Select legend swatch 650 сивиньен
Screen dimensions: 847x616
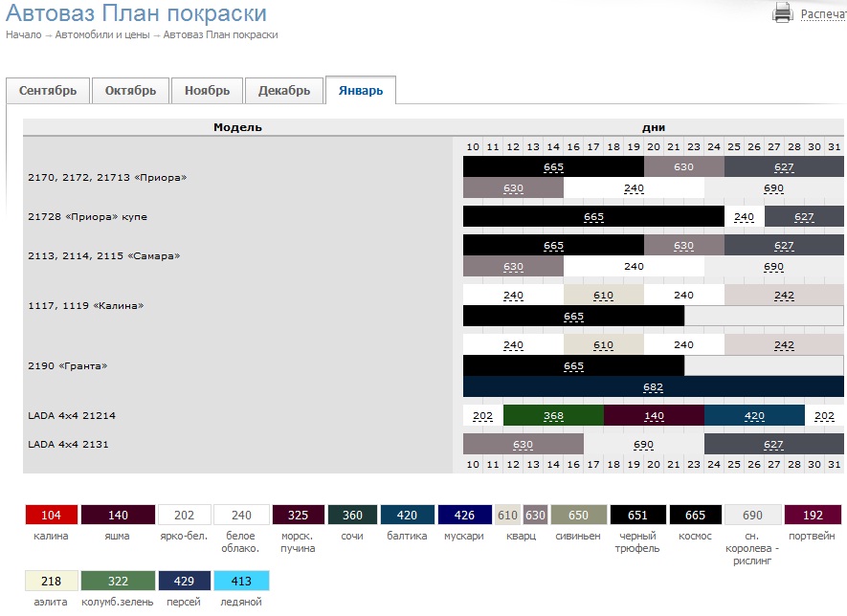click(578, 515)
